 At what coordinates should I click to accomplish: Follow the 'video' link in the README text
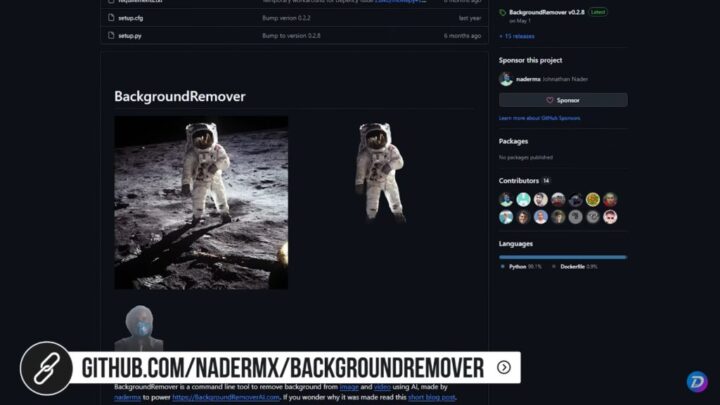(382, 387)
